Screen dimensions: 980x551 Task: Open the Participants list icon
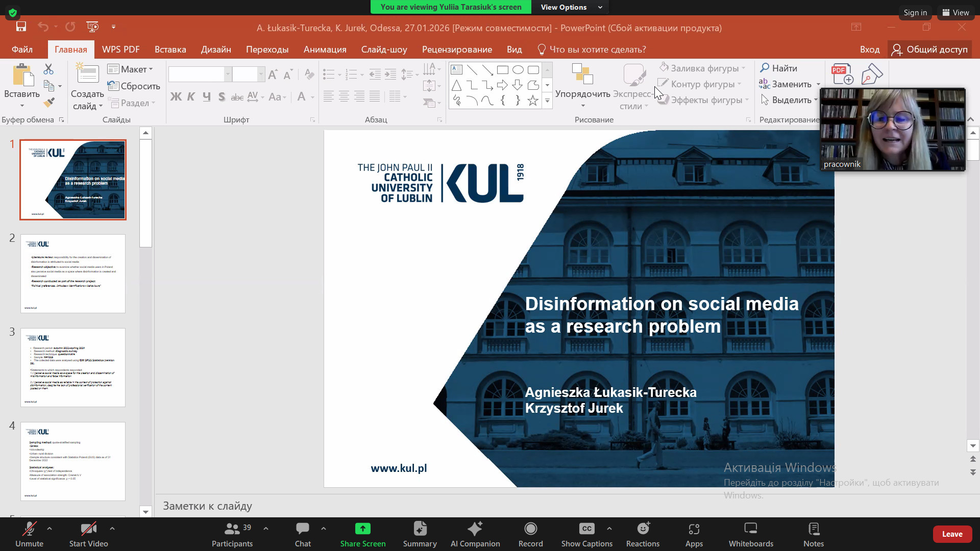(x=232, y=529)
